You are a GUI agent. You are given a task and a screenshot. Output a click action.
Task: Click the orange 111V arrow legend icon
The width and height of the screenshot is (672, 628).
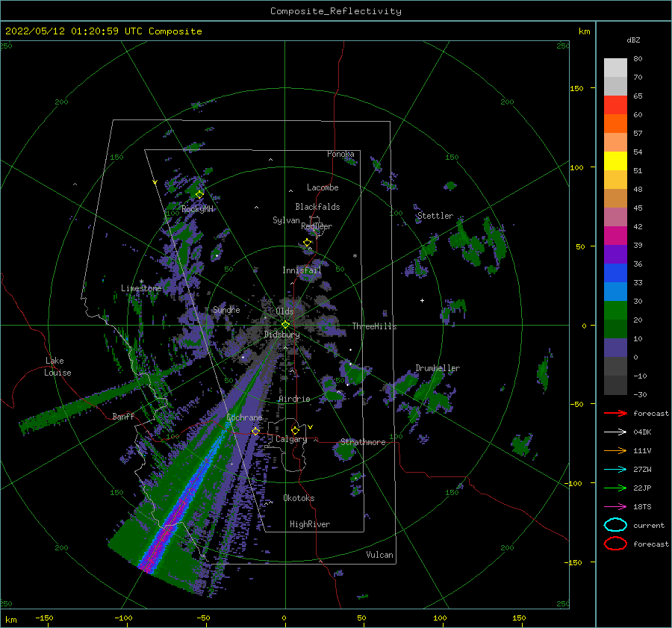coord(615,450)
